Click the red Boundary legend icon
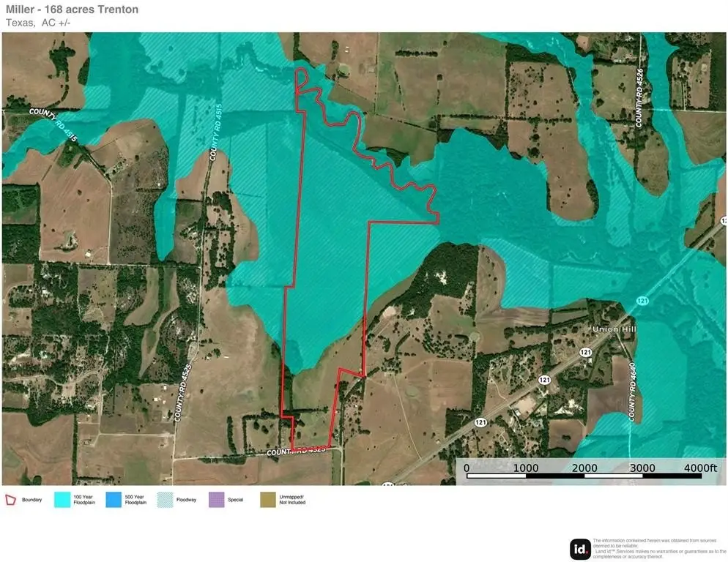Screen dimensions: 728x562 pyautogui.click(x=11, y=500)
